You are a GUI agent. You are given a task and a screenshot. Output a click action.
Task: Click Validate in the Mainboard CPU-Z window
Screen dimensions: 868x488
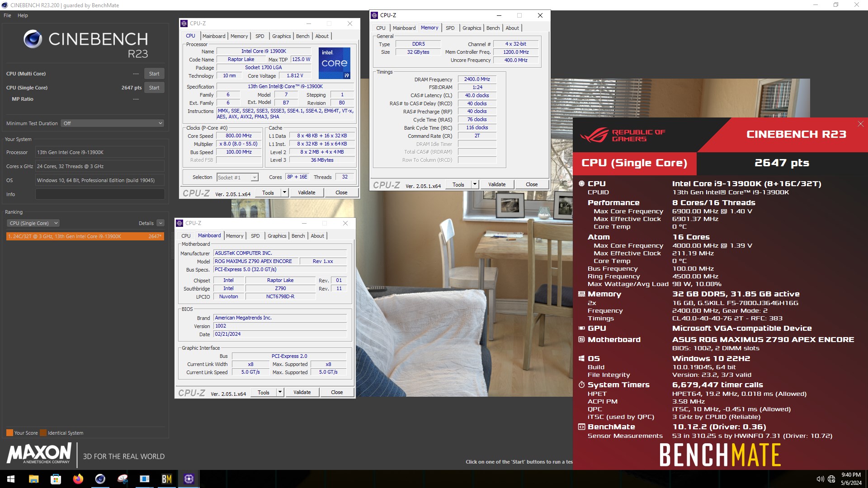302,392
